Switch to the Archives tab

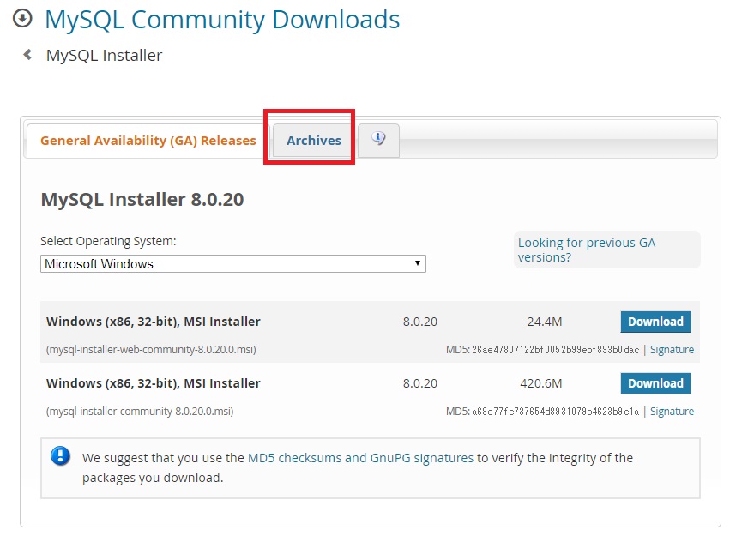pos(313,141)
